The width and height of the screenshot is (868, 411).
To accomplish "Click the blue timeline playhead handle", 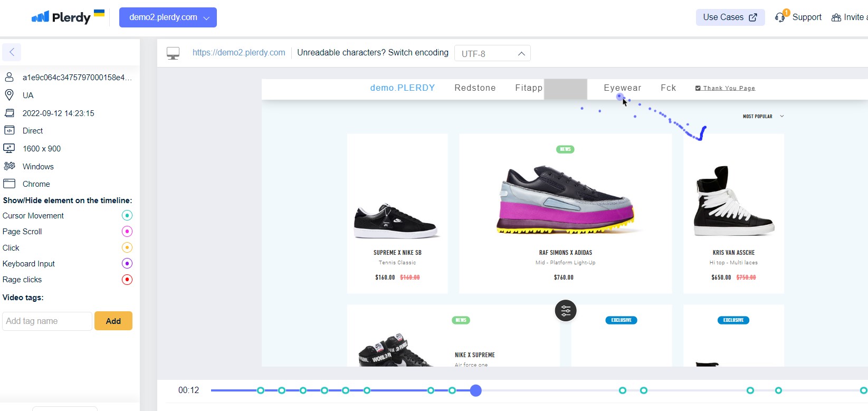I will tap(476, 390).
